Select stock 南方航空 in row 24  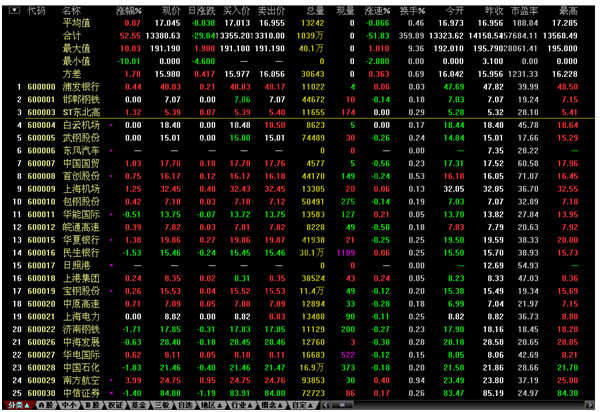coord(81,381)
